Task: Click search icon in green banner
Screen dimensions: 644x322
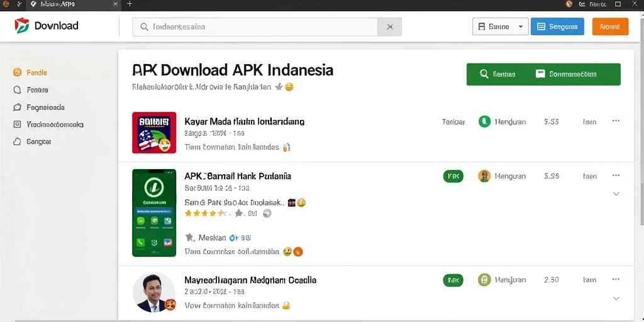Action: [484, 74]
